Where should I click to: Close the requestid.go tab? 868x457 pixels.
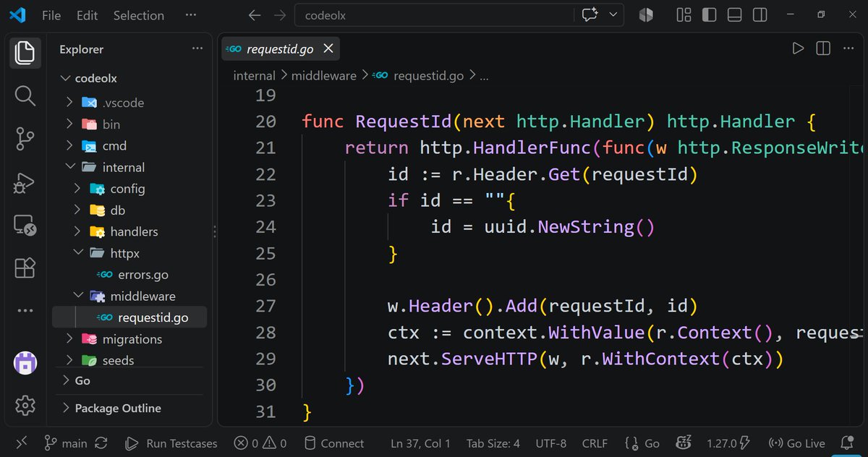[x=328, y=48]
